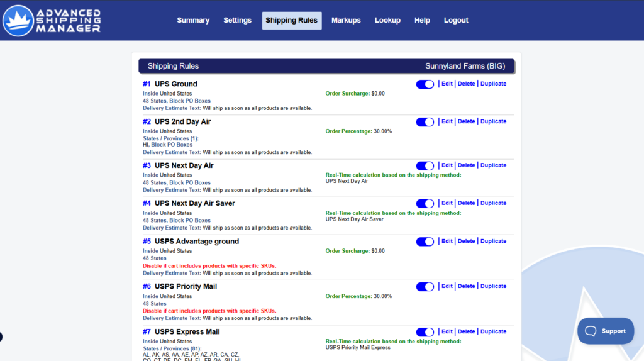
Task: Click the #2 UPS 2nd Day Air title
Action: click(x=177, y=122)
